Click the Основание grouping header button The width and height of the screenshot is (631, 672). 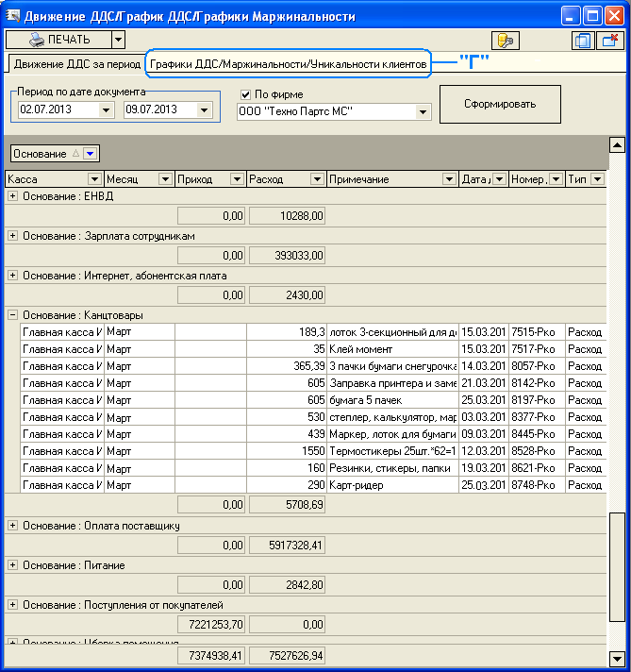point(55,154)
